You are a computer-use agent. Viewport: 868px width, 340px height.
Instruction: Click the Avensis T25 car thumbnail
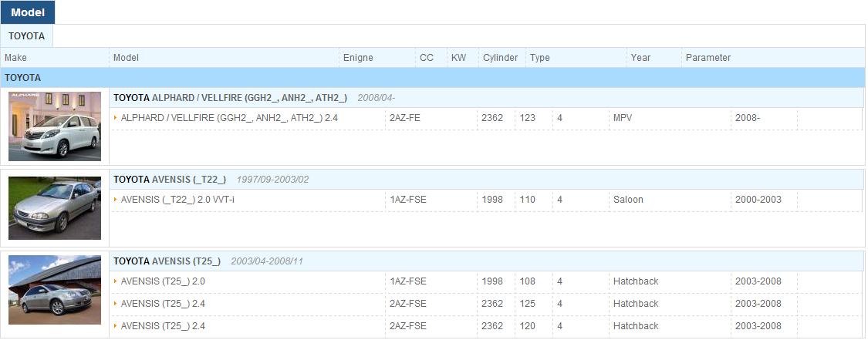pyautogui.click(x=55, y=290)
